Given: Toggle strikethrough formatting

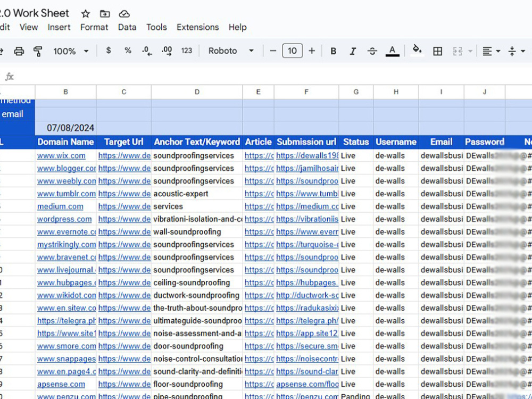Looking at the screenshot, I should point(372,51).
